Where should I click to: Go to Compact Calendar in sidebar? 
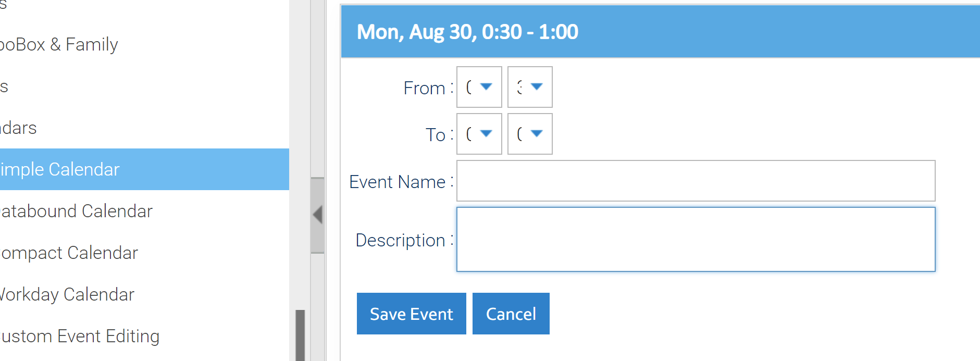[x=69, y=253]
